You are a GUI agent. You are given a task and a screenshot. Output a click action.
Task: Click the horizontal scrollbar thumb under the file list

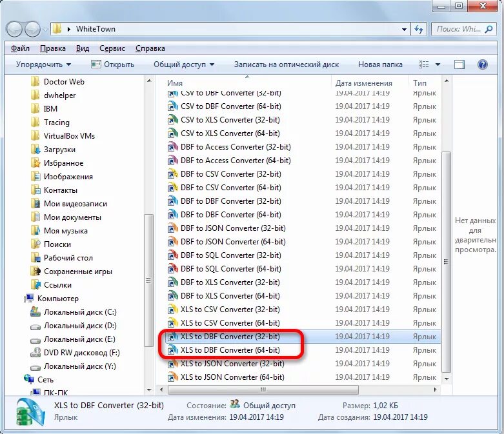[263, 390]
